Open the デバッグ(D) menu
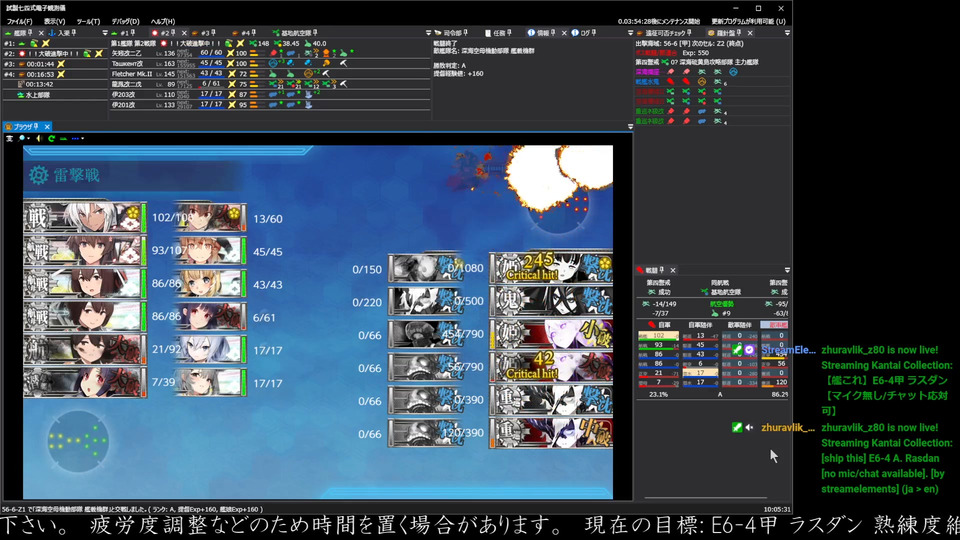Screen dimensions: 960x540 125,21
